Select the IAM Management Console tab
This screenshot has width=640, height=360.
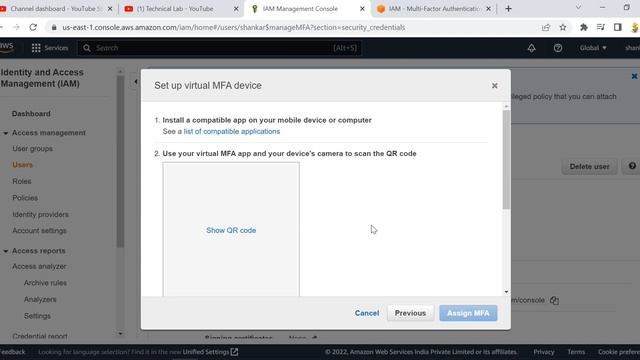[x=300, y=9]
